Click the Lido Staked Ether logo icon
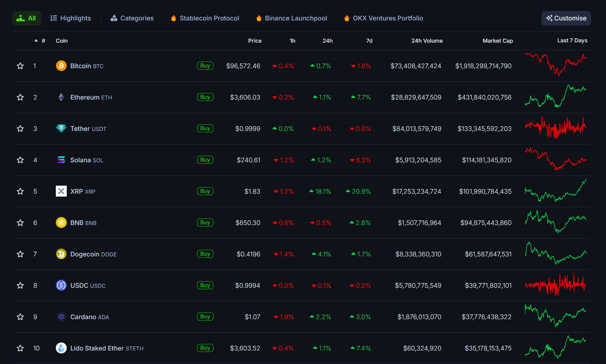 61,348
